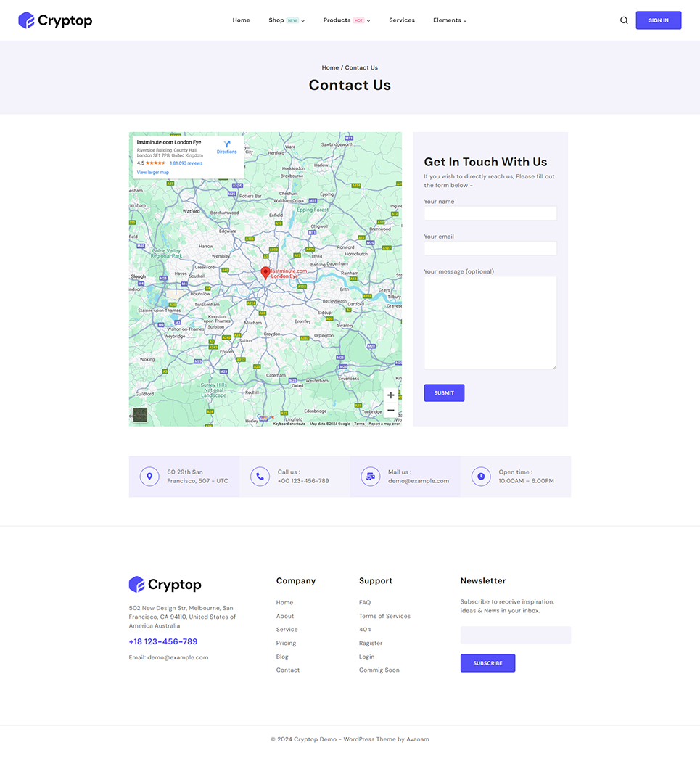
Task: Click the phone icon beside Call us
Action: tap(260, 477)
